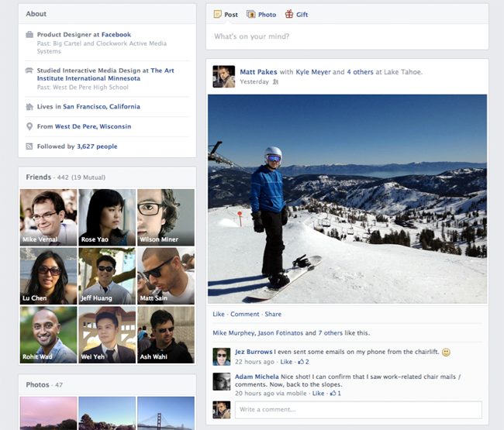
Task: Open Rose Yao's friend thumbnail
Action: 107,218
